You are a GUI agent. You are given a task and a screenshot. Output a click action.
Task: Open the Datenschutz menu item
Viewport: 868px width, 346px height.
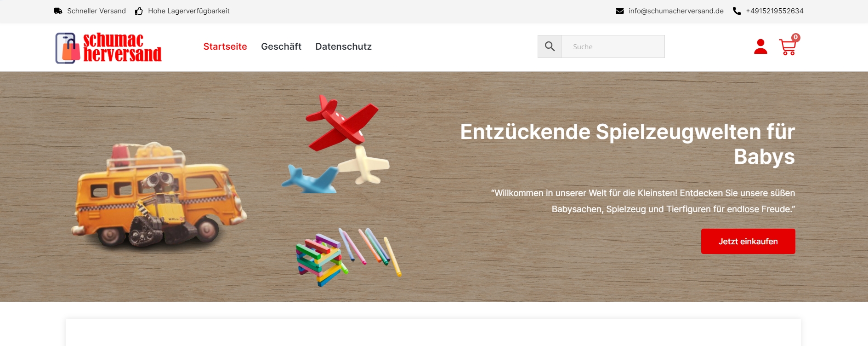(343, 46)
